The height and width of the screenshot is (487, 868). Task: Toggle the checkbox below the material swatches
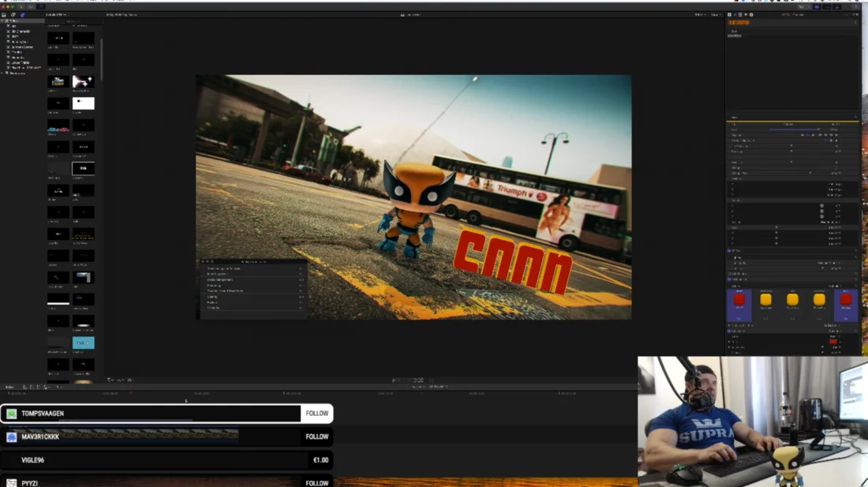tap(729, 331)
